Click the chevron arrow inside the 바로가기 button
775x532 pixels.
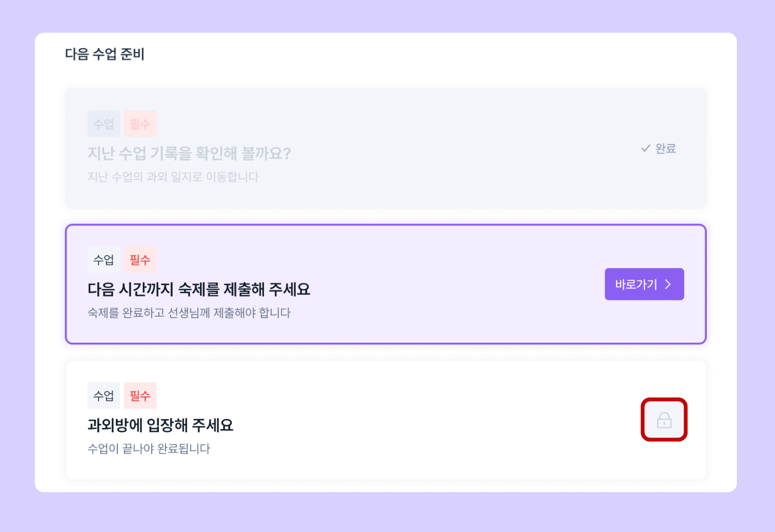coord(668,284)
